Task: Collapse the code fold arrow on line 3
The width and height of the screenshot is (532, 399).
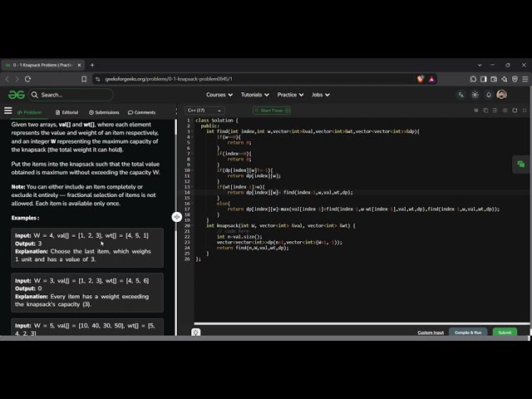Action: point(192,131)
